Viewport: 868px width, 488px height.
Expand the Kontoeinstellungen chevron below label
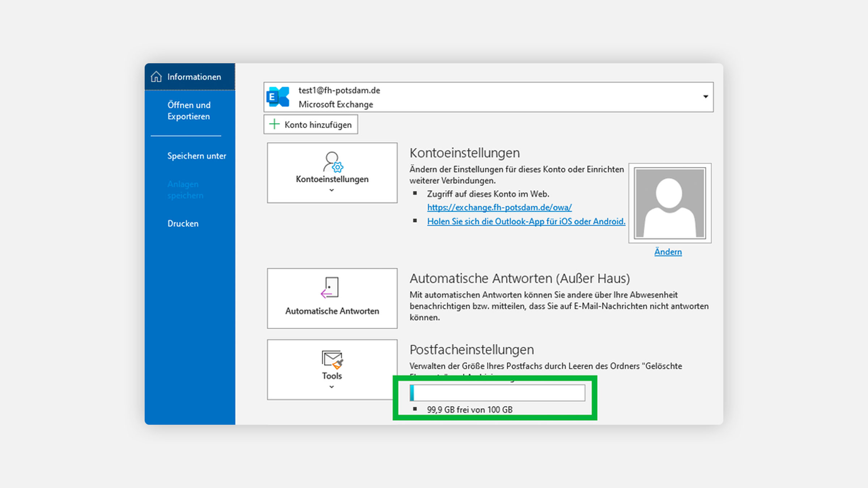pos(332,190)
